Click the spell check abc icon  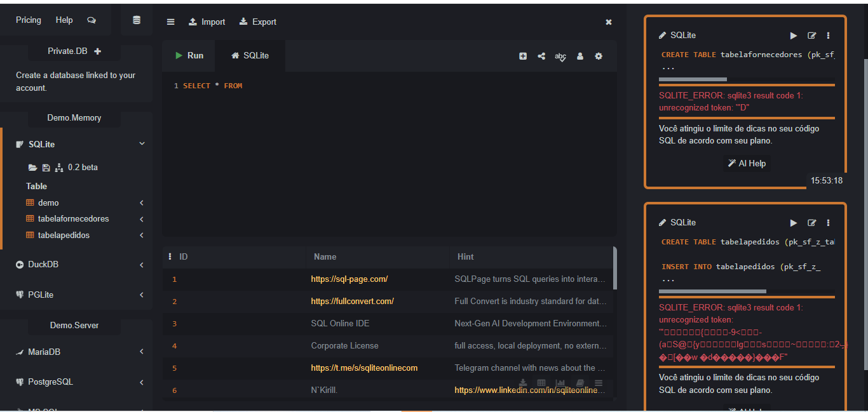click(x=560, y=56)
